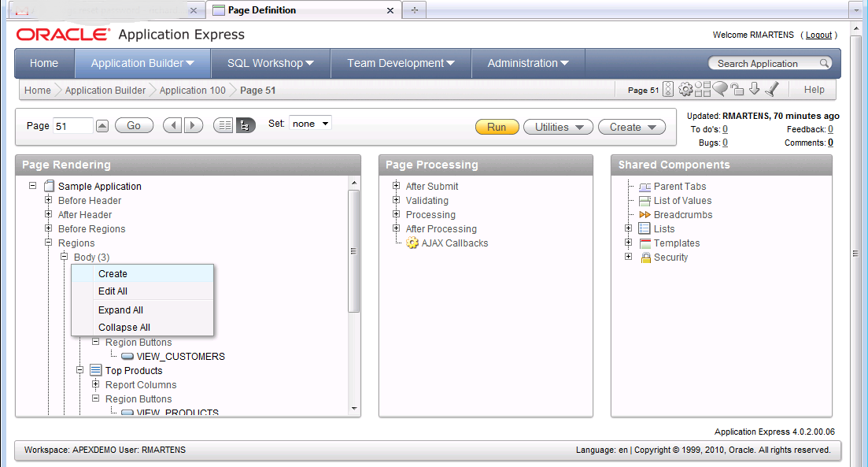Open the Utilities dropdown button
This screenshot has width=868, height=467.
pyautogui.click(x=558, y=127)
